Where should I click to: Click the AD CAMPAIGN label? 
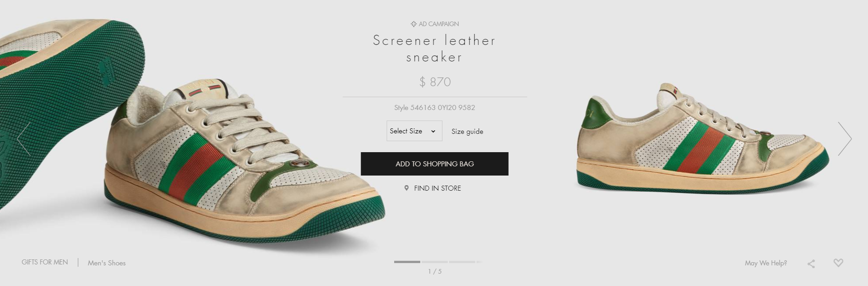[439, 24]
